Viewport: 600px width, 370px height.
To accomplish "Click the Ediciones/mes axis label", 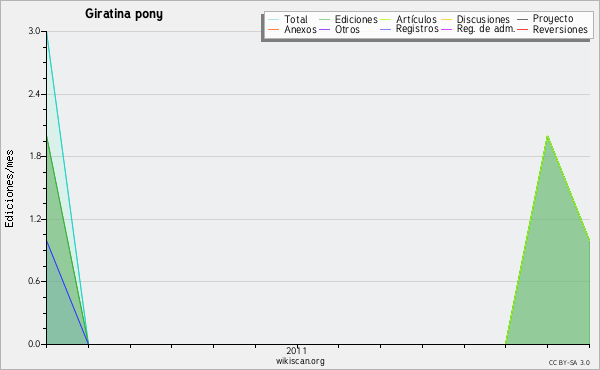I will (x=9, y=189).
